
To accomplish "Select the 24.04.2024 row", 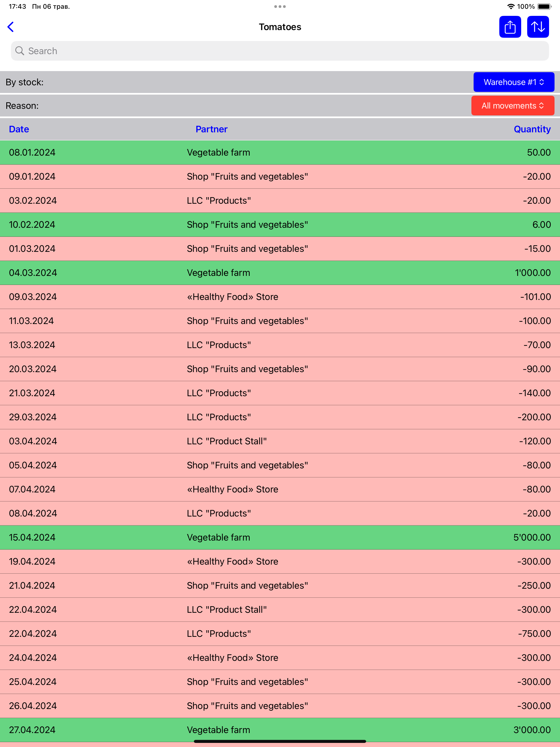I will tap(280, 658).
